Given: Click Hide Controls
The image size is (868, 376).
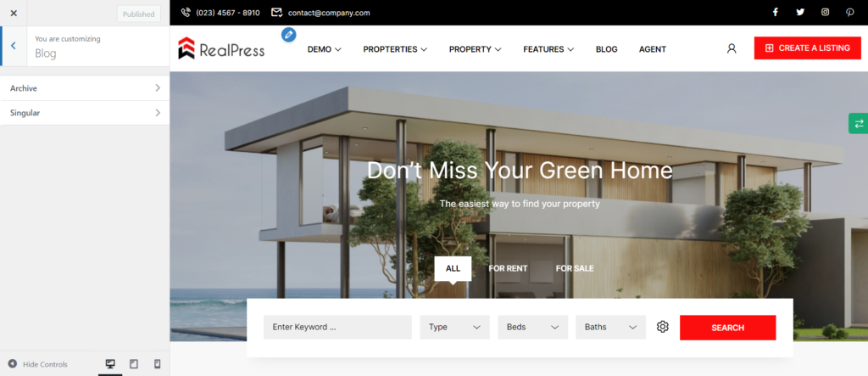Looking at the screenshot, I should point(37,364).
